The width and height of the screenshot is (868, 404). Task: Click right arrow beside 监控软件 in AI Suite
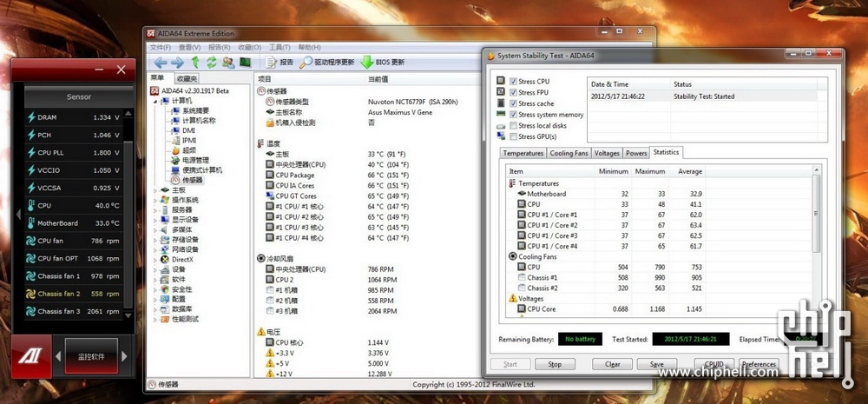(124, 356)
